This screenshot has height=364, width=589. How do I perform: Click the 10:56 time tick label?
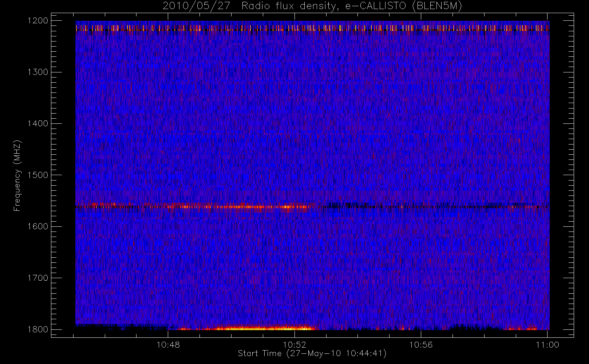tap(421, 345)
